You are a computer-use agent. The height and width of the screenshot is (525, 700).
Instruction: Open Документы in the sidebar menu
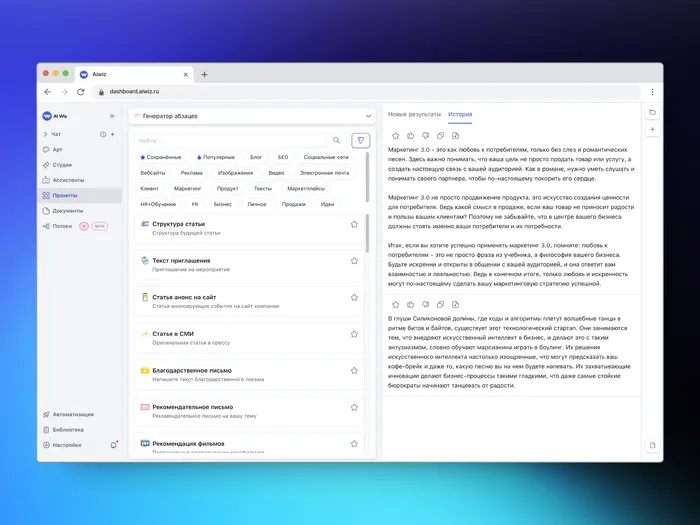(x=68, y=211)
